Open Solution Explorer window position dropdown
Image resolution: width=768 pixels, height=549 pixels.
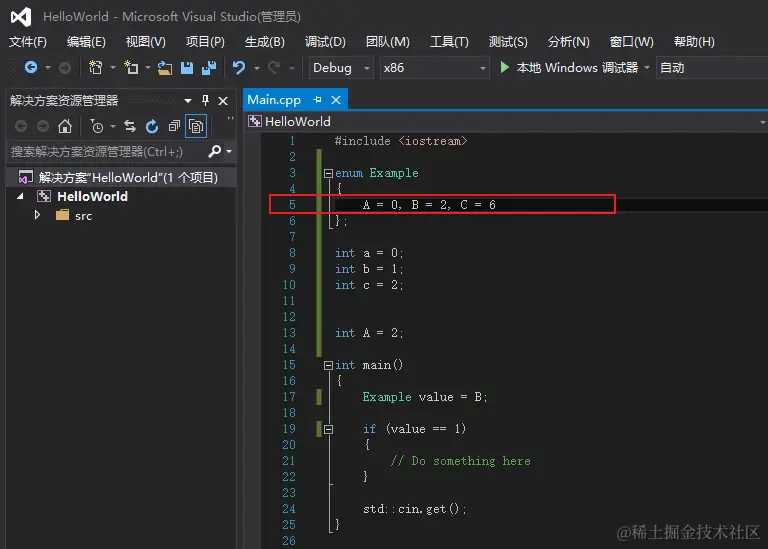pyautogui.click(x=188, y=101)
